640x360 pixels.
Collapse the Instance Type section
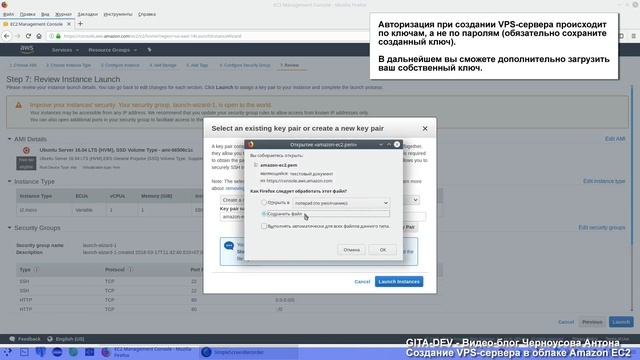click(x=9, y=181)
